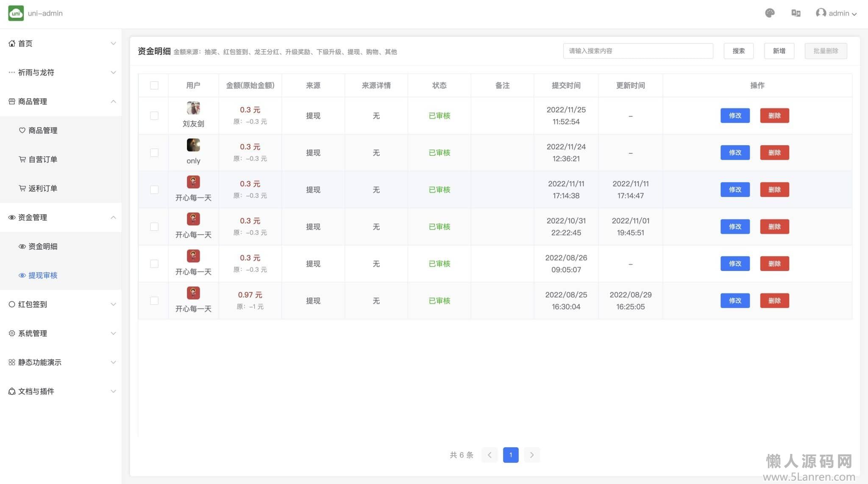Select the checkbox for the 0.97 元 row
This screenshot has width=868, height=484.
tap(154, 301)
